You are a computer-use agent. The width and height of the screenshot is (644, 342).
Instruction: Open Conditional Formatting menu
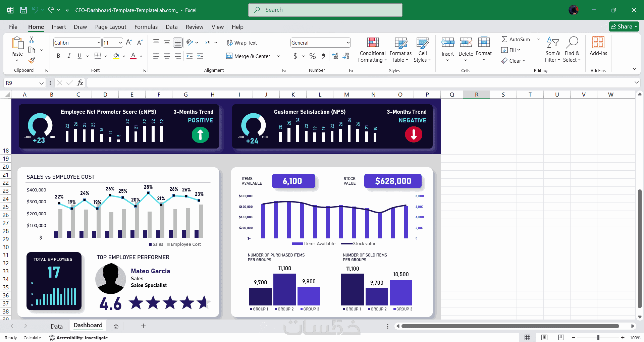pyautogui.click(x=373, y=50)
